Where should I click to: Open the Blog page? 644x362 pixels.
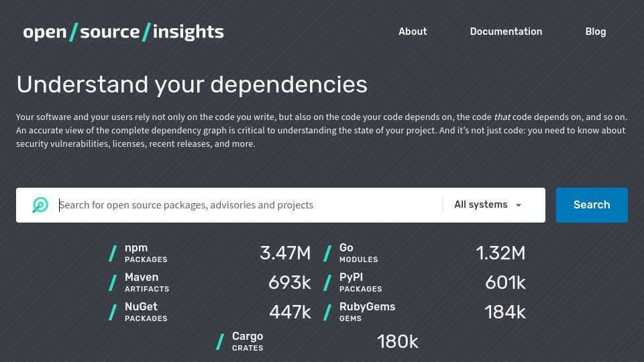pyautogui.click(x=596, y=32)
